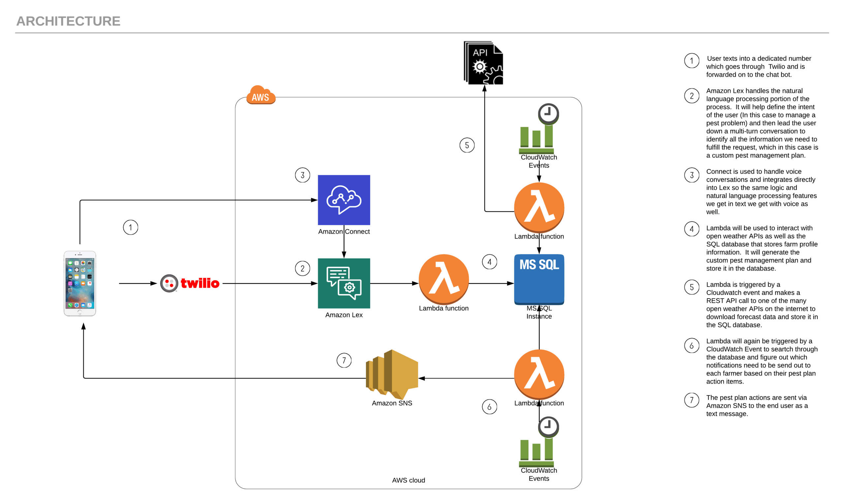Click the Lambda function above MS SQL
The width and height of the screenshot is (844, 504).
click(539, 207)
